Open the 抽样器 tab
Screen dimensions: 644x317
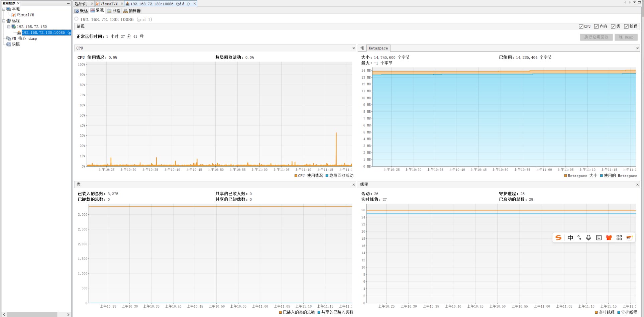point(132,11)
